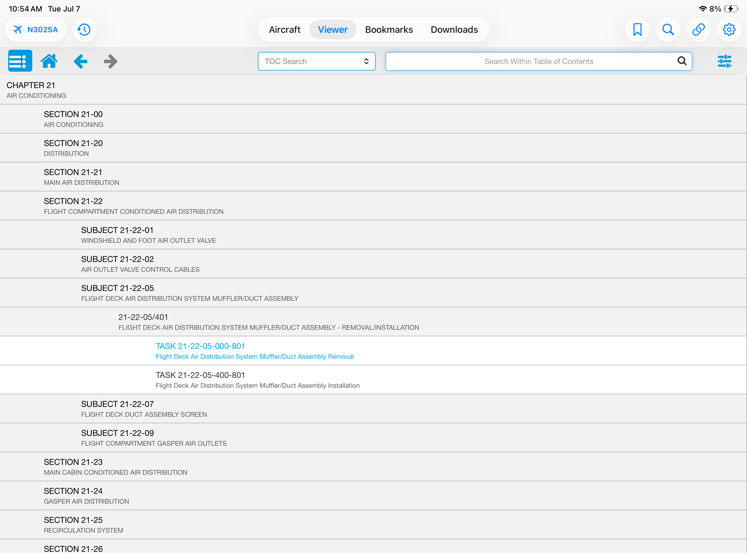Tap the Wi-Fi status icon
747x560 pixels.
pyautogui.click(x=703, y=9)
